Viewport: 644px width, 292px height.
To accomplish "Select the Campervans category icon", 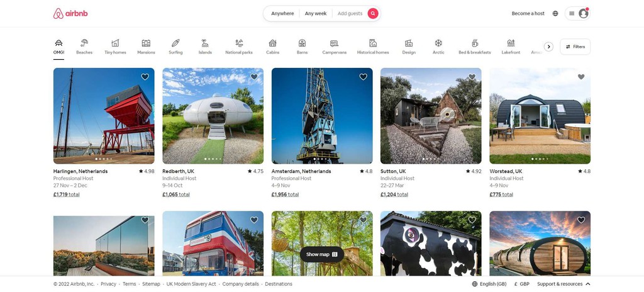I will [x=334, y=43].
